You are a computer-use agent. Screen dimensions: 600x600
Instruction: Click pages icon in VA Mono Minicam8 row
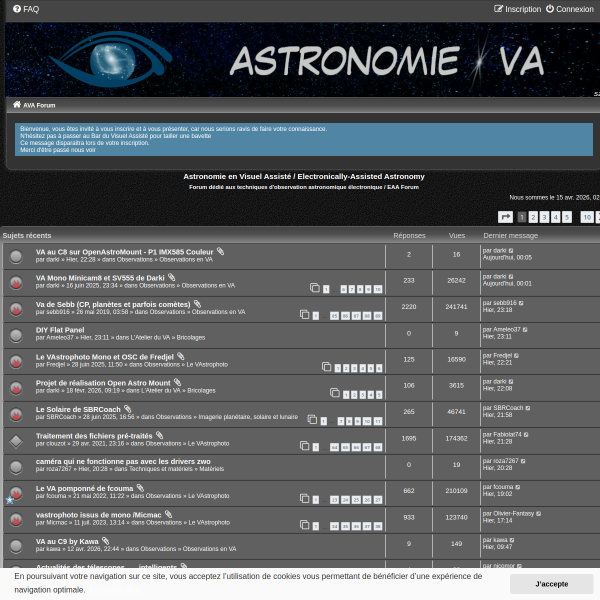point(315,288)
